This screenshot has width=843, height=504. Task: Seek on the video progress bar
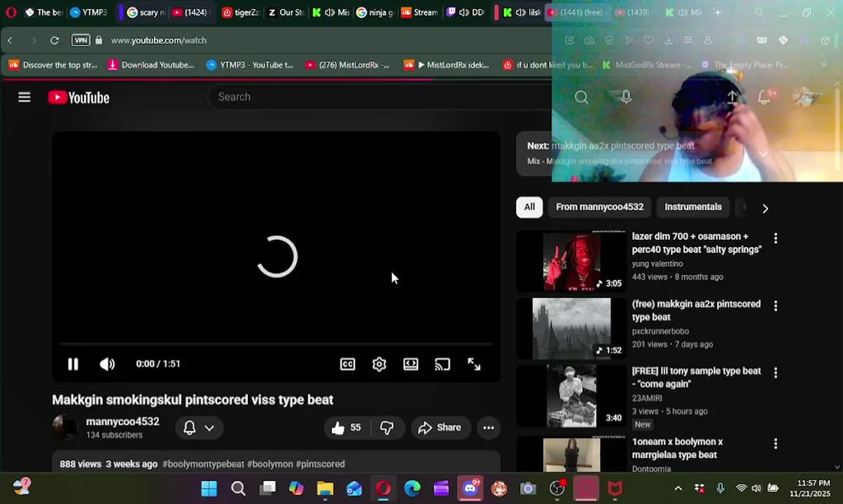277,344
